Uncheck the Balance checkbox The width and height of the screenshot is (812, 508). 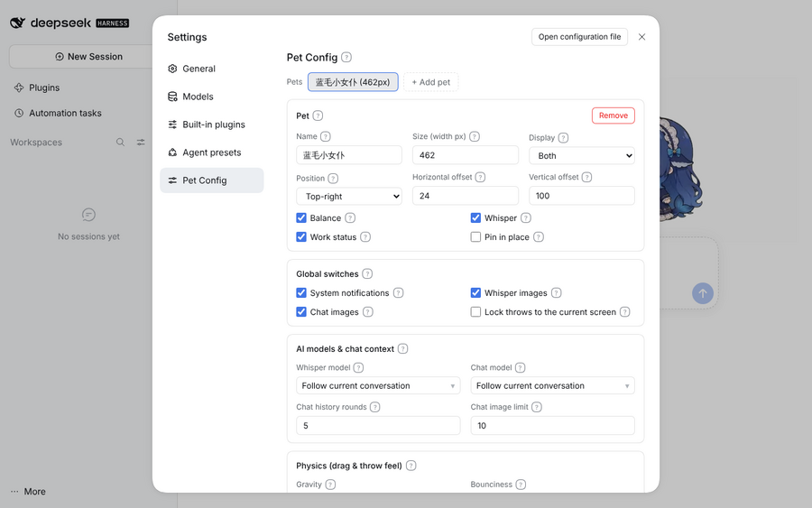click(x=301, y=218)
